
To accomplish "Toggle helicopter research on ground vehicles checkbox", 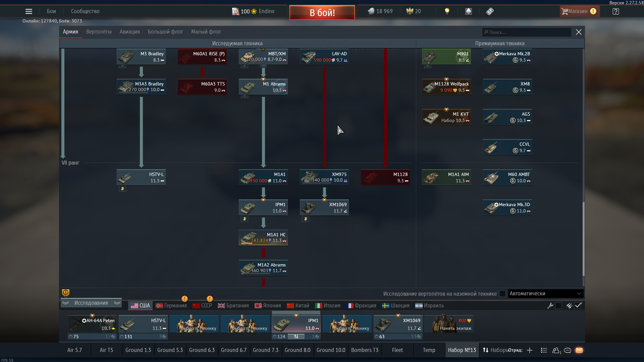I will point(502,294).
